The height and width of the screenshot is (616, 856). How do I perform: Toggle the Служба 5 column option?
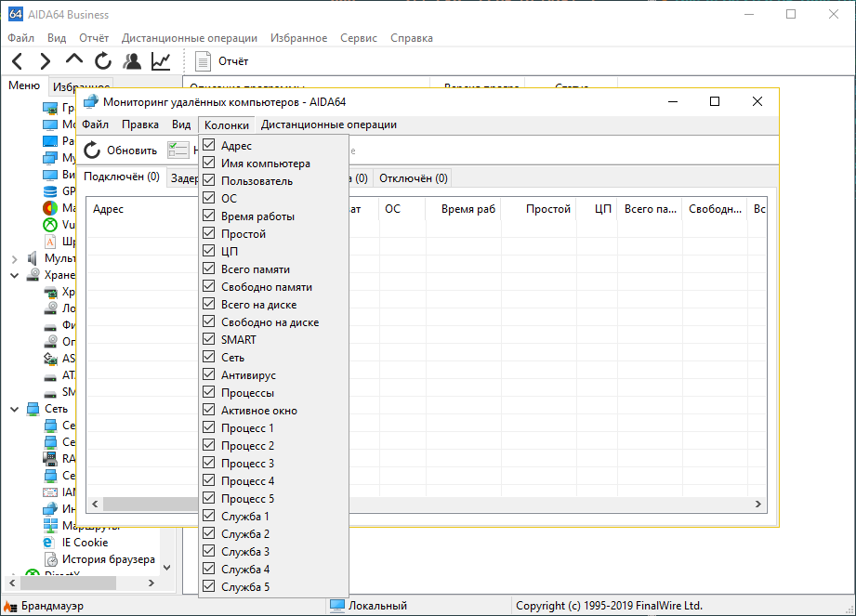coord(209,587)
